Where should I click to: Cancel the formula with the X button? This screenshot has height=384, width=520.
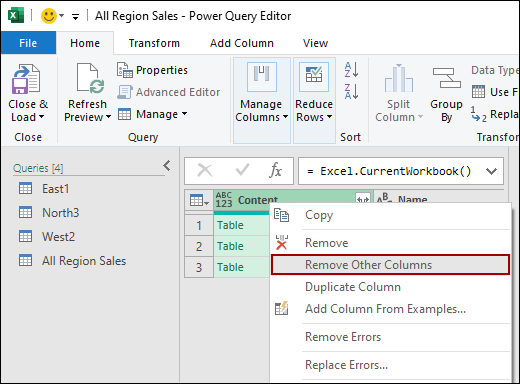coord(205,170)
